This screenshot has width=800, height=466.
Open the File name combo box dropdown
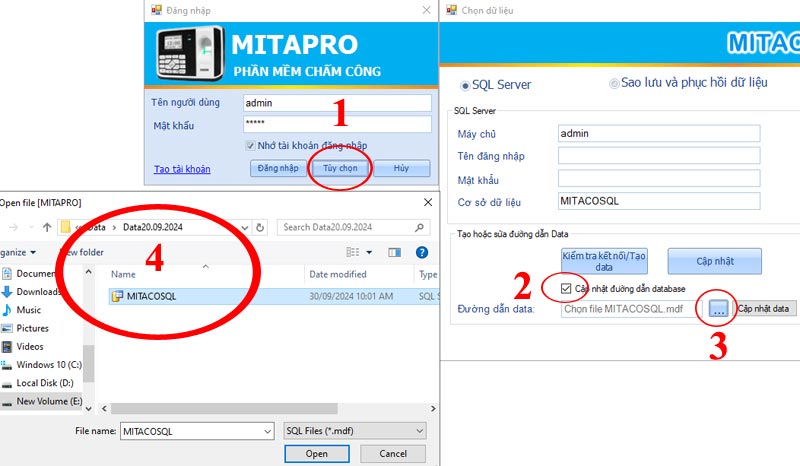tap(267, 431)
